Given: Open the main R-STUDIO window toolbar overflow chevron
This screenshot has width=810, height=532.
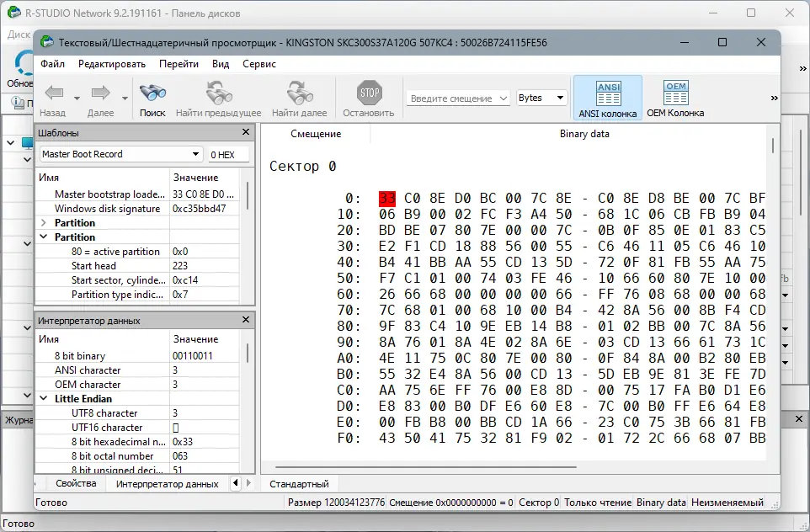Looking at the screenshot, I should (803, 68).
